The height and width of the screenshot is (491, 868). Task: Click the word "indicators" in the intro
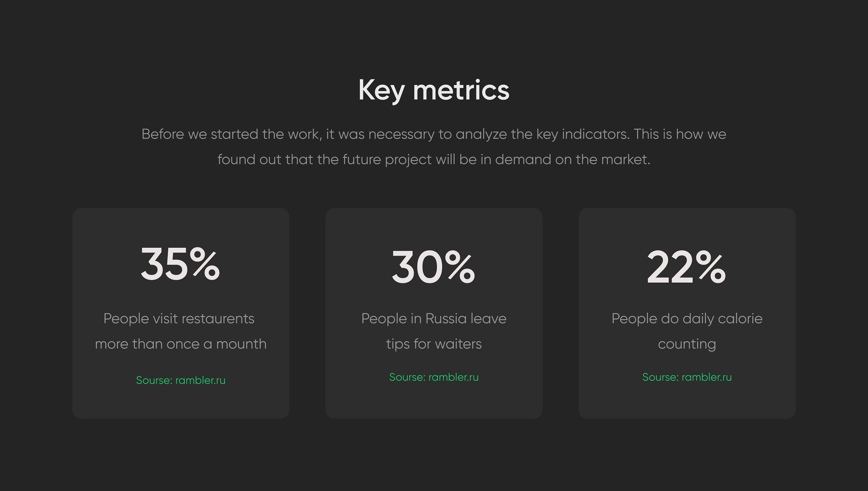(595, 134)
